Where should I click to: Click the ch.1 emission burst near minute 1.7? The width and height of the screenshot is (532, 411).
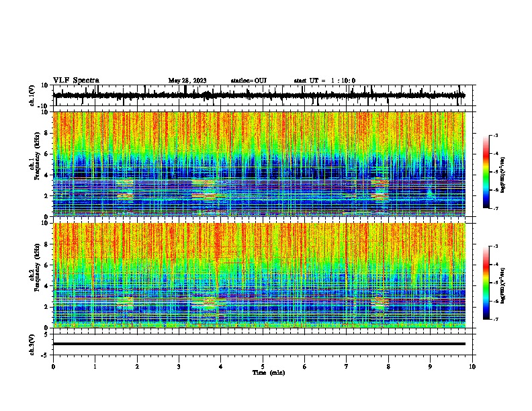125,189
